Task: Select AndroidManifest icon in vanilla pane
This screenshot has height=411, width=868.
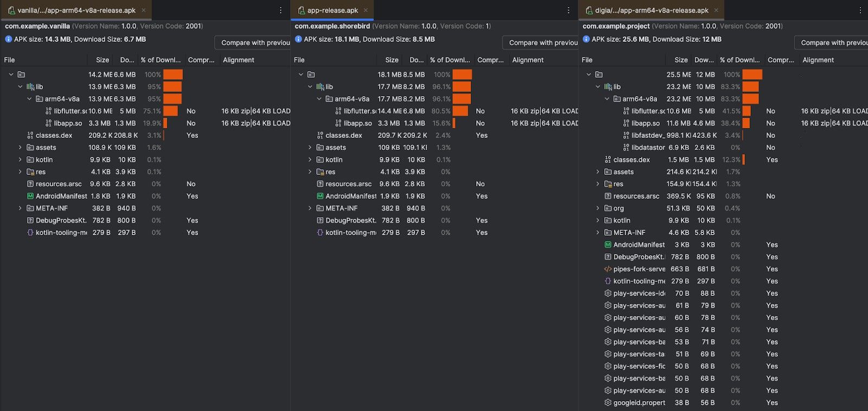Action: tap(30, 197)
